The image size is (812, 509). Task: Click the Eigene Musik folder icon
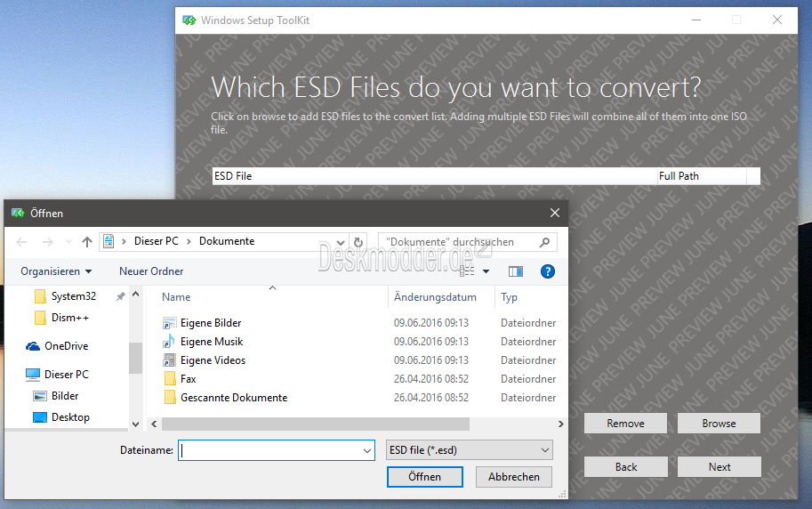pos(169,342)
